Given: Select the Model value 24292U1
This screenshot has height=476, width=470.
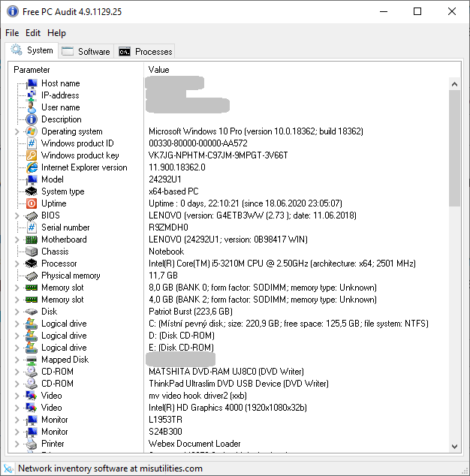Looking at the screenshot, I should coord(165,179).
